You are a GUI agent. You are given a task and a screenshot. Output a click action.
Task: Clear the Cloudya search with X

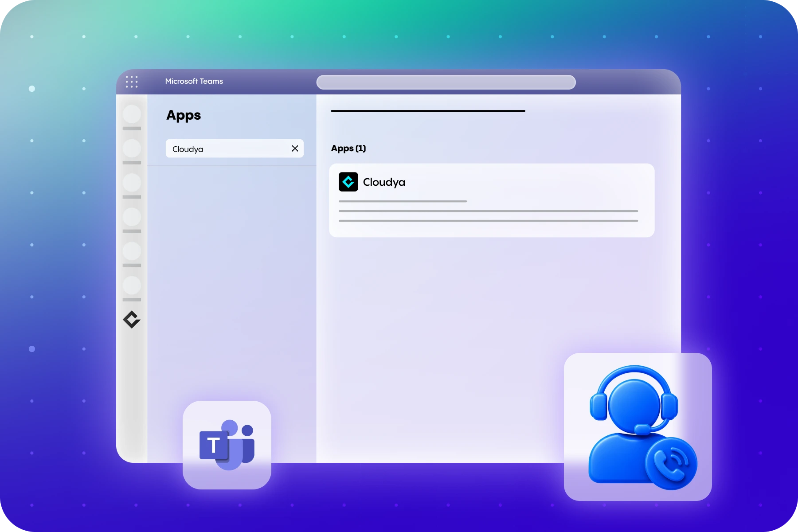(295, 149)
